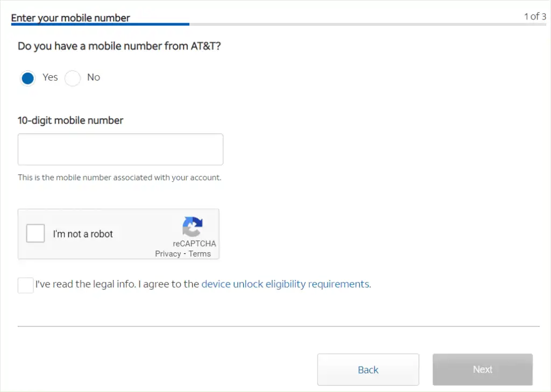Screen dimensions: 551x392
Task: Click the Next button
Action: coord(483,369)
